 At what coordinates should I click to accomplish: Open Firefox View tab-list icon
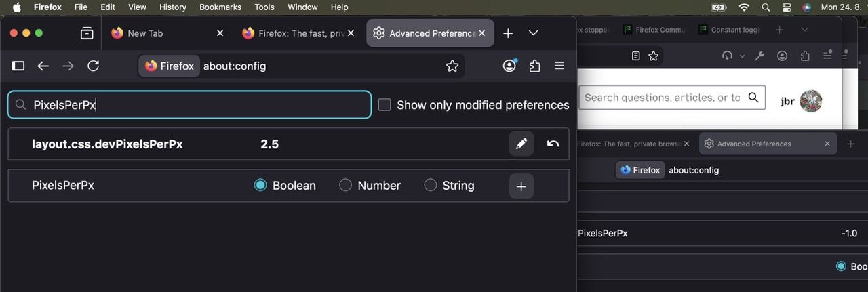[87, 33]
